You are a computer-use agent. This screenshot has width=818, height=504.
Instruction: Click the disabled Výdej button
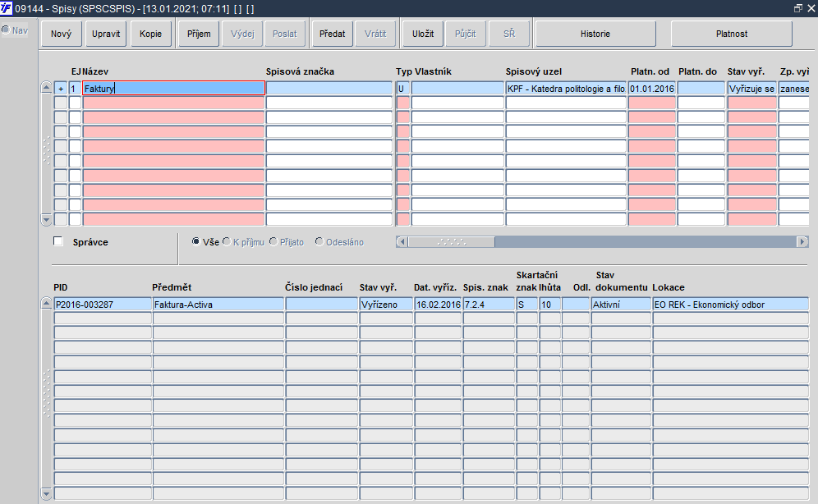click(x=242, y=34)
